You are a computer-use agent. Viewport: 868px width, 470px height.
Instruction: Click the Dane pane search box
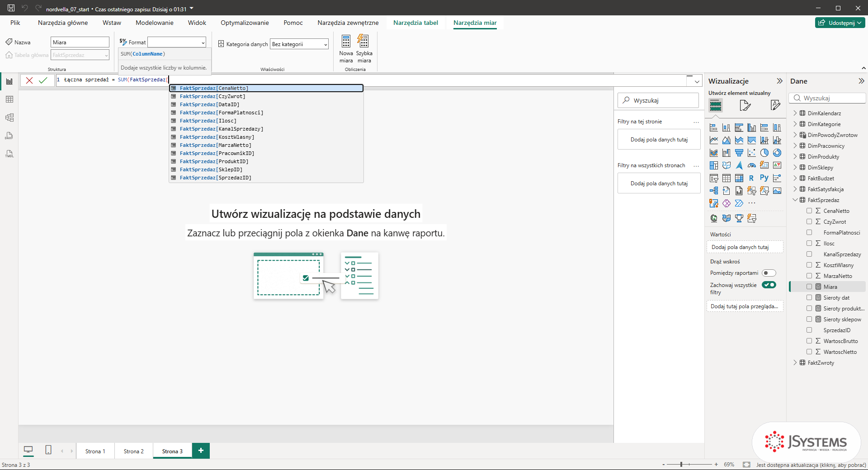pos(827,98)
